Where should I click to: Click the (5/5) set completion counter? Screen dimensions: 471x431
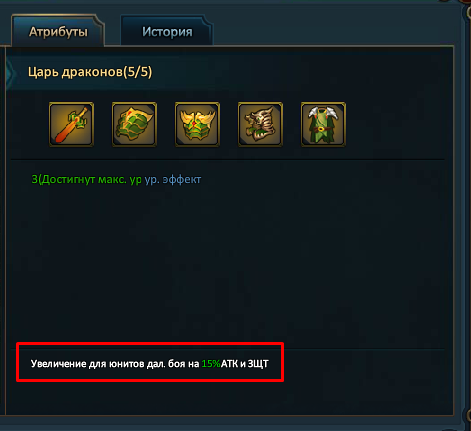(x=138, y=72)
